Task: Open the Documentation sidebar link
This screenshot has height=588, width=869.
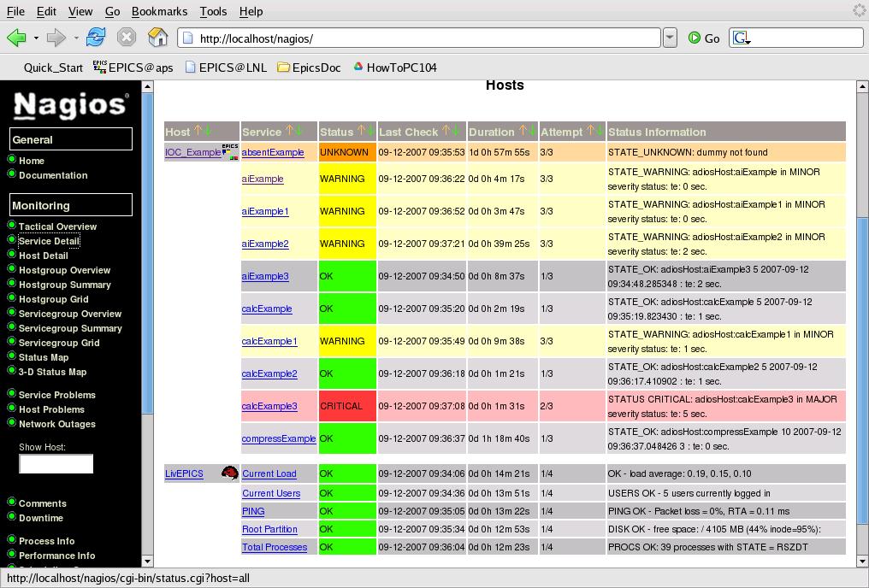Action: (53, 175)
